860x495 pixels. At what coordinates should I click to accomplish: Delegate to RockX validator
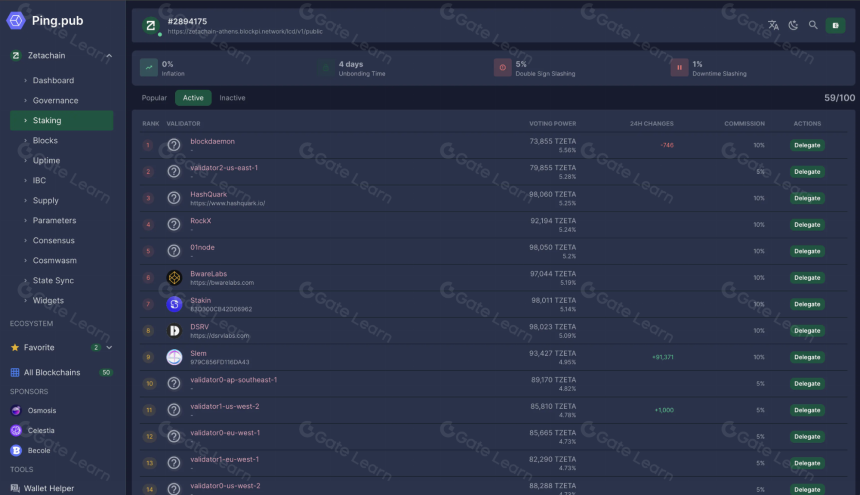807,225
